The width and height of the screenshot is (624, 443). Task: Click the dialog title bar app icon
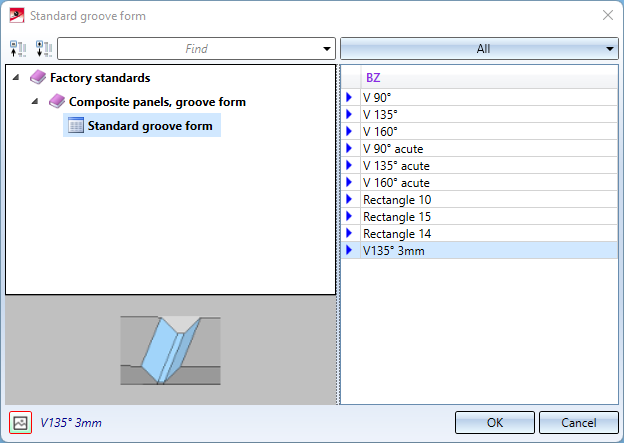tap(17, 16)
